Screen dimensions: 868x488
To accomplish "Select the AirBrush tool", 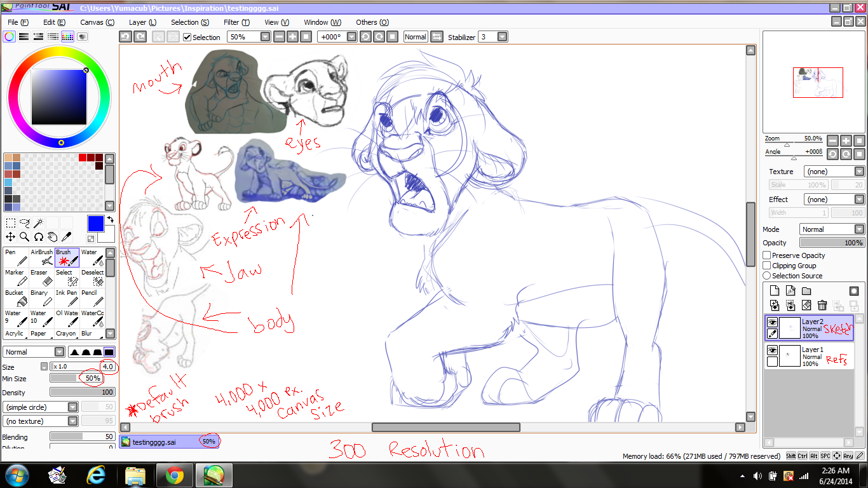I will (41, 257).
